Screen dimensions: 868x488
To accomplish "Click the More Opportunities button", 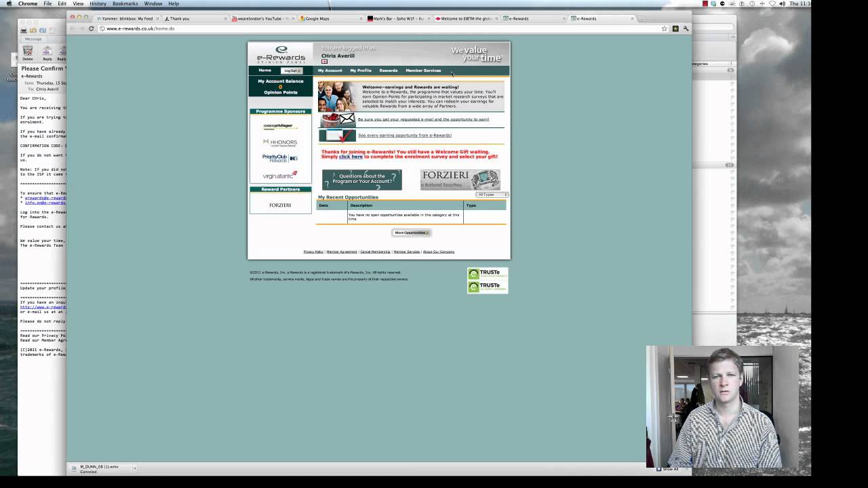I will click(x=412, y=232).
